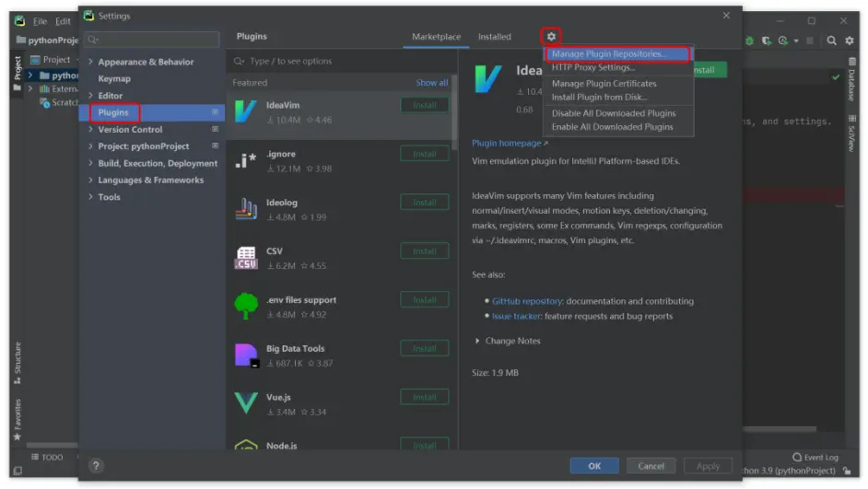Select the Vue.js plugin icon
This screenshot has width=868, height=489.
(246, 403)
